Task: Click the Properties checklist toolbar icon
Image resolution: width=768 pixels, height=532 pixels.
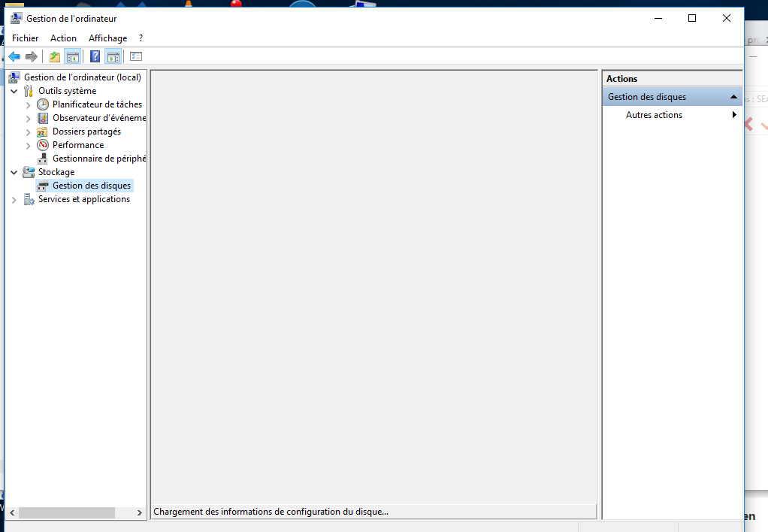Action: pyautogui.click(x=136, y=57)
